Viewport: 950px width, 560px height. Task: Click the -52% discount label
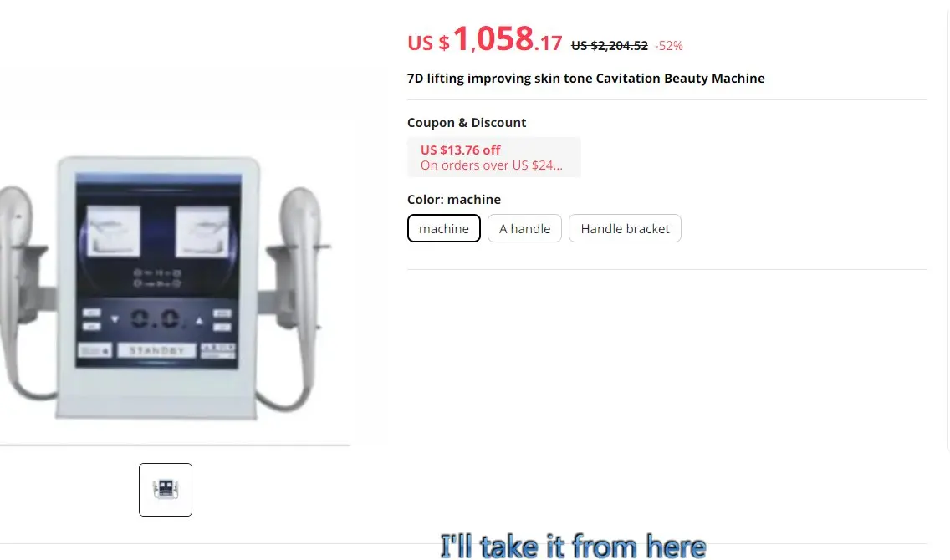(x=669, y=46)
